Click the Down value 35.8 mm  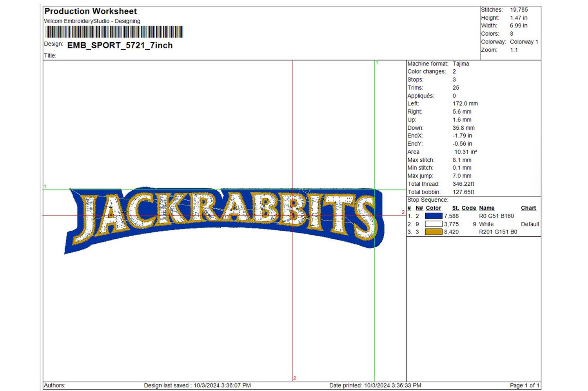464,128
